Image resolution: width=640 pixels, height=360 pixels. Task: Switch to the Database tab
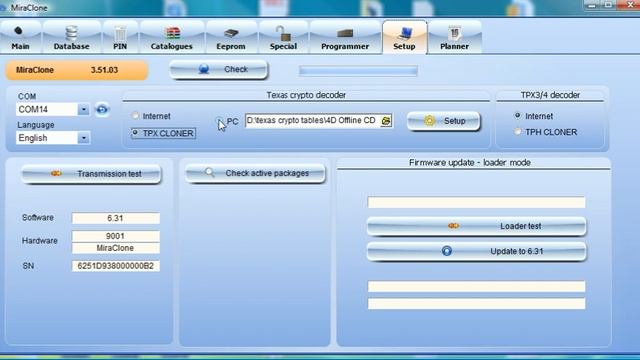coord(71,38)
